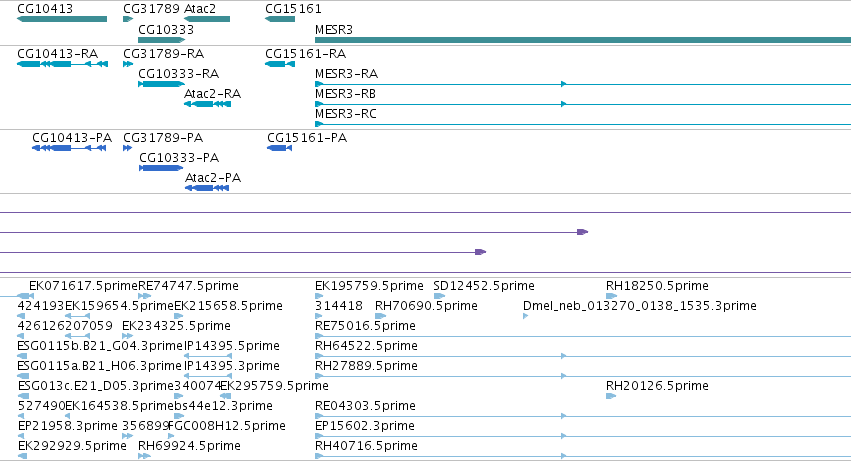
Task: Select the IP14395.3prime EST label
Action: coord(232,366)
